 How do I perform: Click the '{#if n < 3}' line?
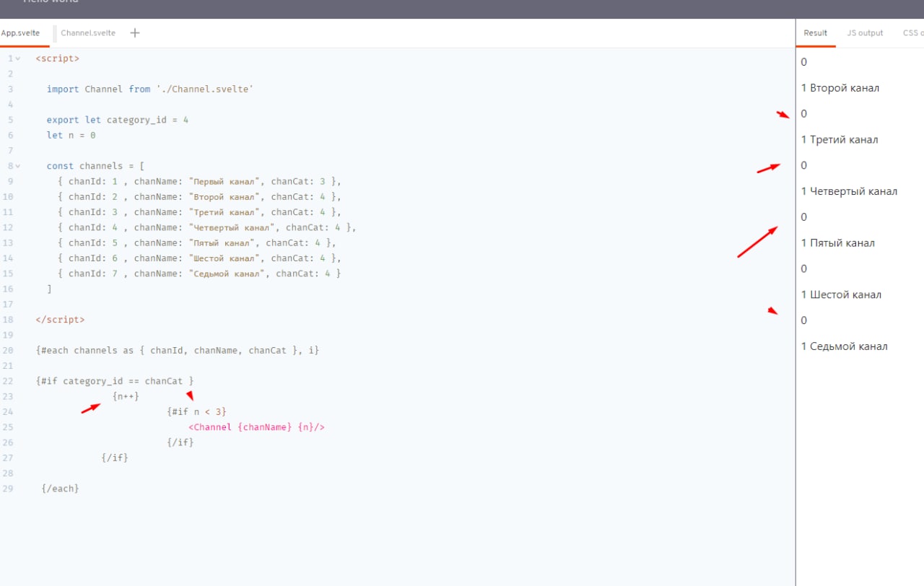point(196,411)
